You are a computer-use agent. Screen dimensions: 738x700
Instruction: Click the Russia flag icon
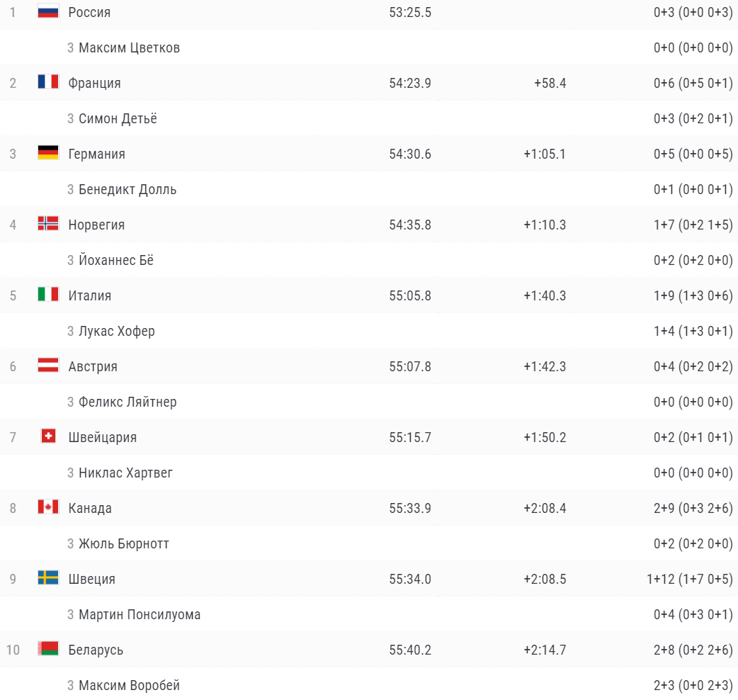[x=48, y=11]
